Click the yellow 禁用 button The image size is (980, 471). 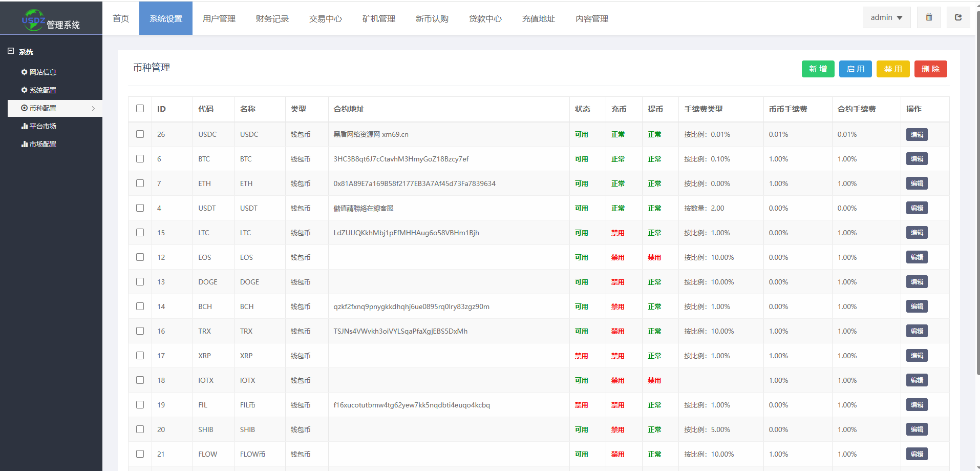pos(892,69)
